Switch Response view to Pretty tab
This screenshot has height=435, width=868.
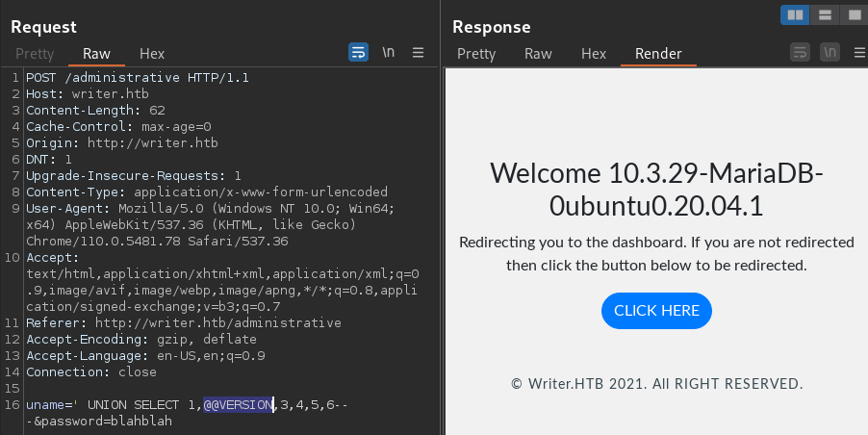(476, 54)
